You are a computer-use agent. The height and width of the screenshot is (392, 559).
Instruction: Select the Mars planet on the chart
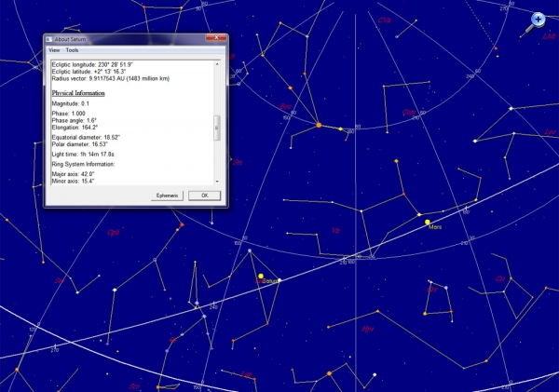pyautogui.click(x=428, y=223)
